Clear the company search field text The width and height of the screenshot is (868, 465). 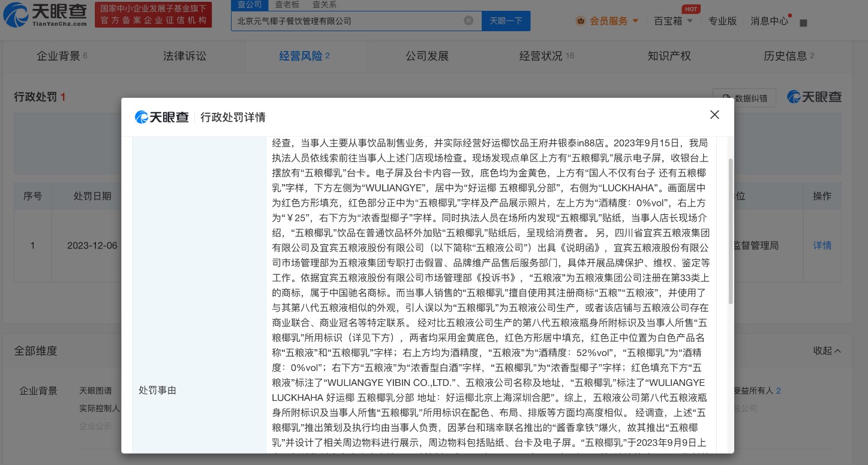469,20
